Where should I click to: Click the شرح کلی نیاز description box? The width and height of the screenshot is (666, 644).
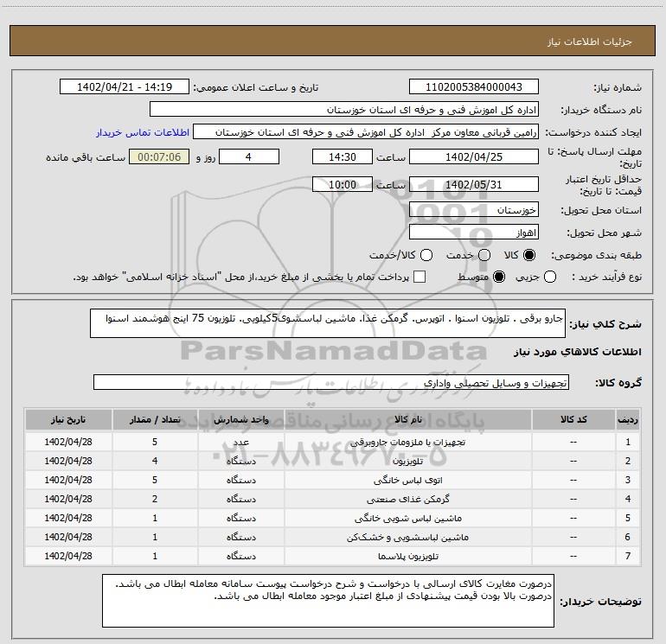[x=328, y=323]
